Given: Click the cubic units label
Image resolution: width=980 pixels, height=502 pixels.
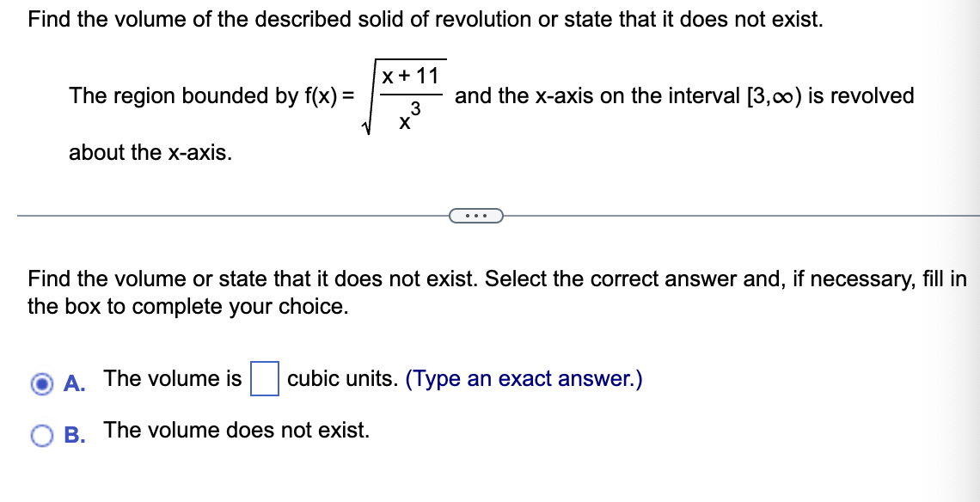Looking at the screenshot, I should pyautogui.click(x=346, y=378).
